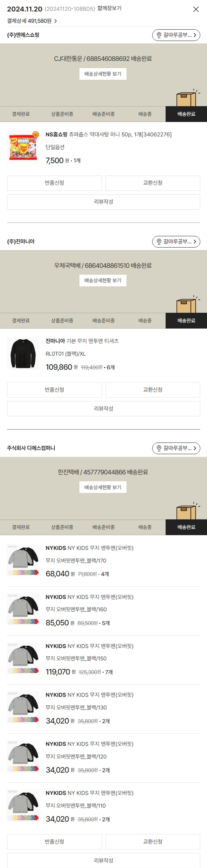Image resolution: width=207 pixels, height=868 pixels.
Task: View 한진택배 delivery tracking details
Action: (x=103, y=487)
